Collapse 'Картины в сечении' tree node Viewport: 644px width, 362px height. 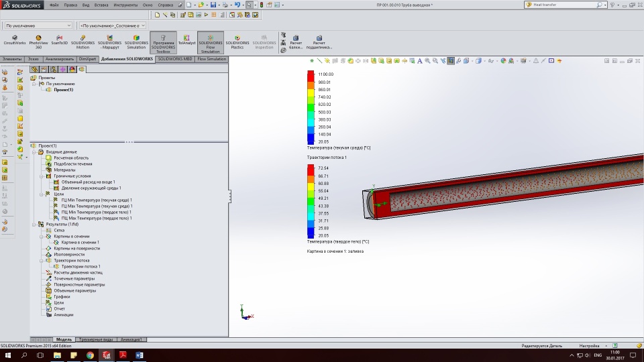(x=42, y=237)
